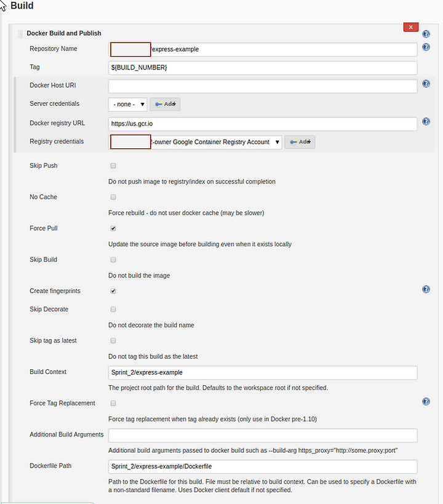
Task: Grab the build step drag handle
Action: pyautogui.click(x=20, y=33)
